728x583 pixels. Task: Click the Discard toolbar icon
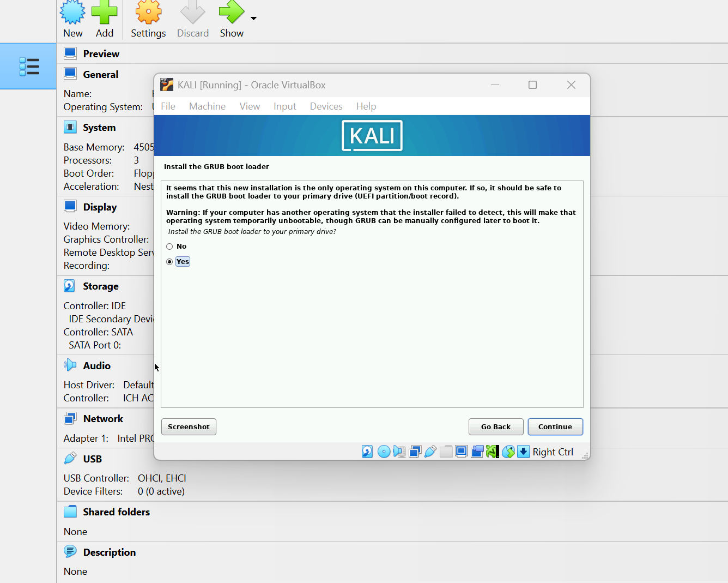192,12
